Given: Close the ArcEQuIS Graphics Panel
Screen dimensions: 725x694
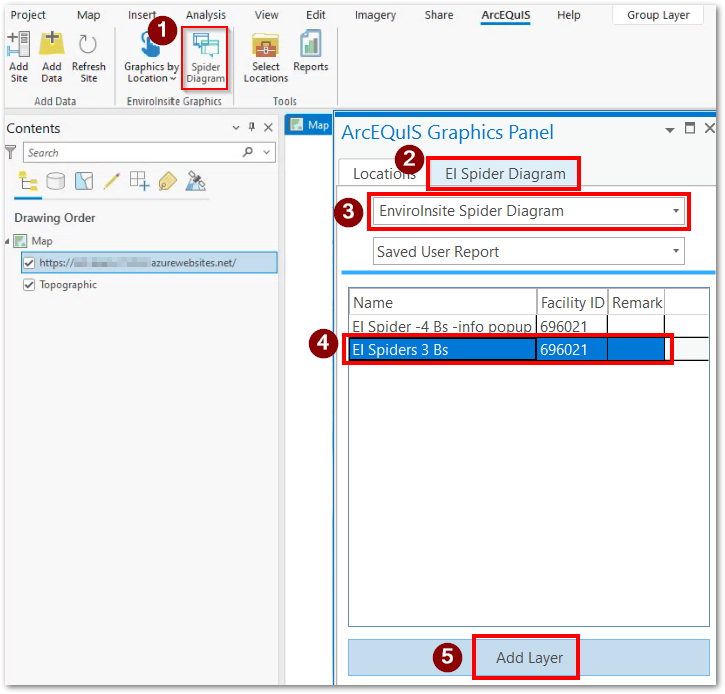Looking at the screenshot, I should pos(710,128).
